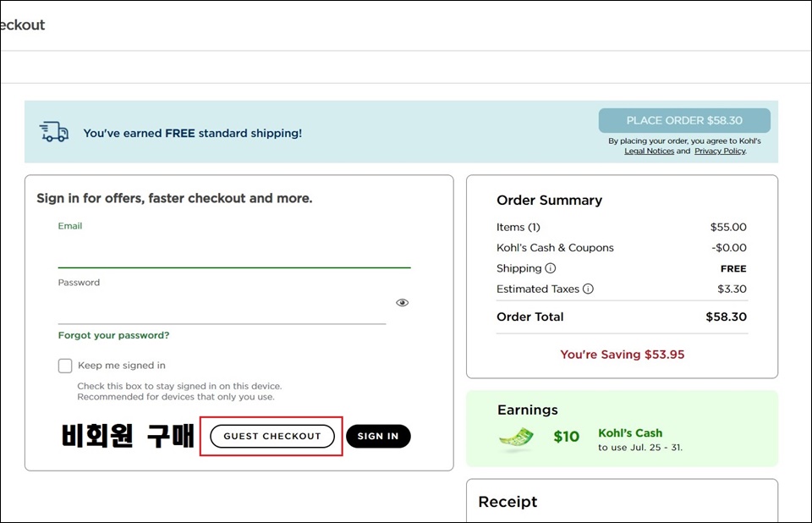Click the Kohl's Cash green label
This screenshot has width=812, height=523.
(x=629, y=432)
